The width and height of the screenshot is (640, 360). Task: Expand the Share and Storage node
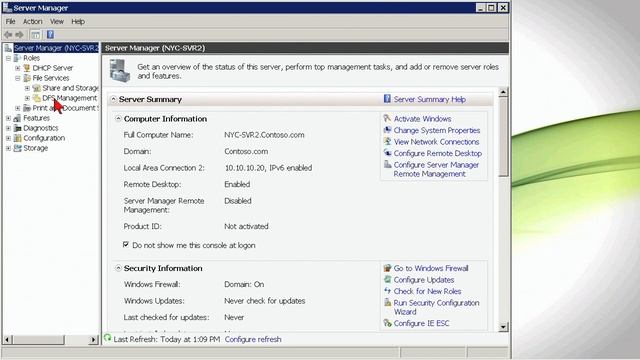point(27,88)
